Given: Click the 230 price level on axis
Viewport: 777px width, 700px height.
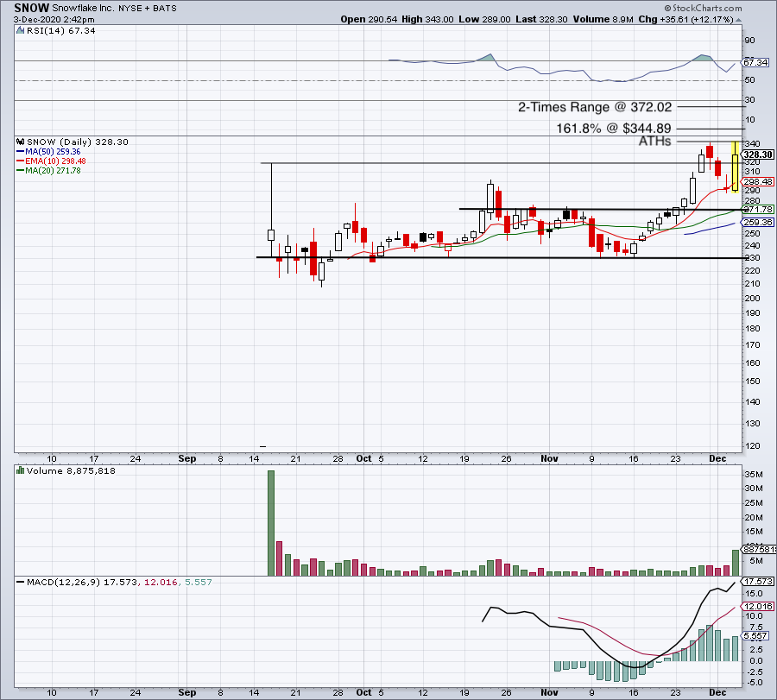Looking at the screenshot, I should pyautogui.click(x=752, y=258).
